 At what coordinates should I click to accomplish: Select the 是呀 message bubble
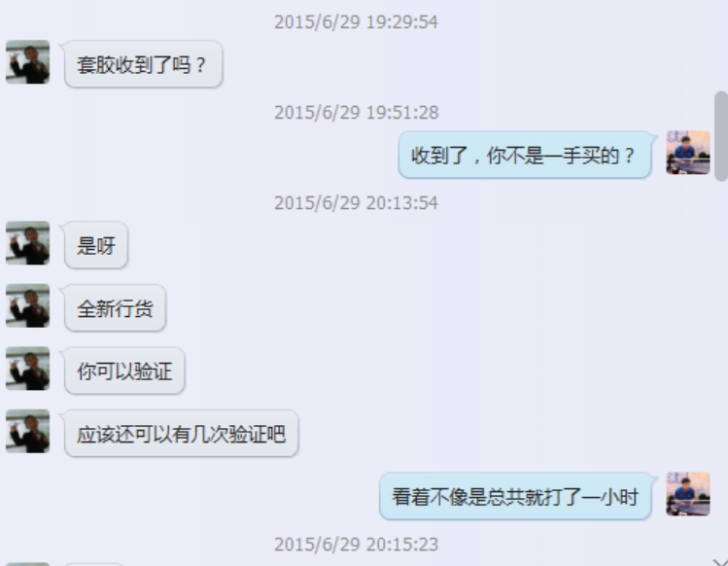(x=96, y=245)
